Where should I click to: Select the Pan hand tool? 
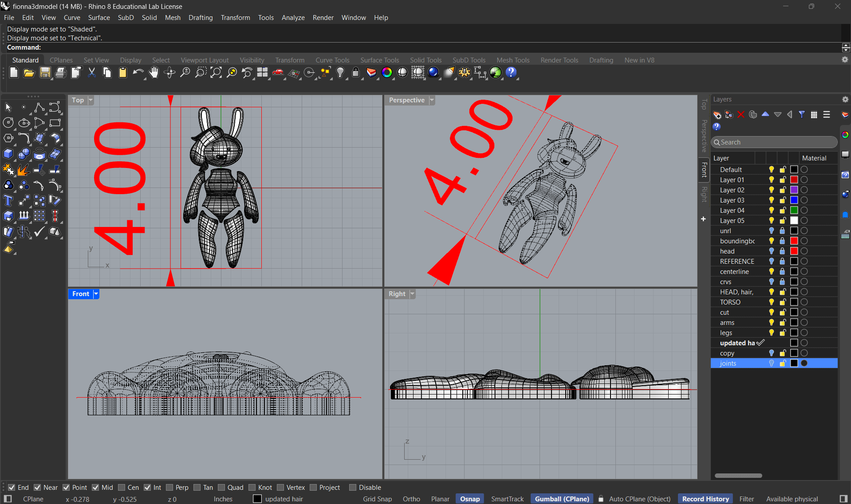(x=154, y=73)
